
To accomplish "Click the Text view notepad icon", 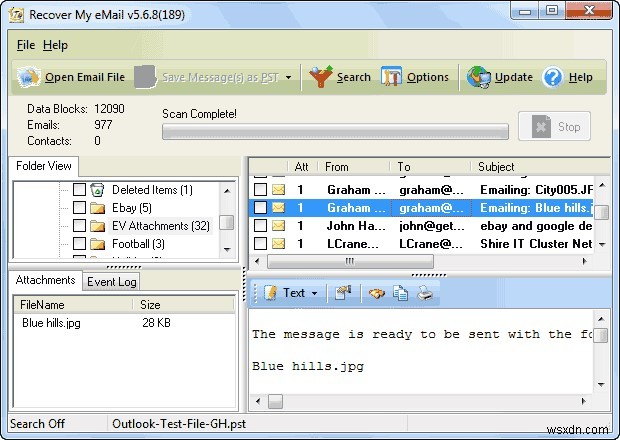I will click(x=270, y=293).
